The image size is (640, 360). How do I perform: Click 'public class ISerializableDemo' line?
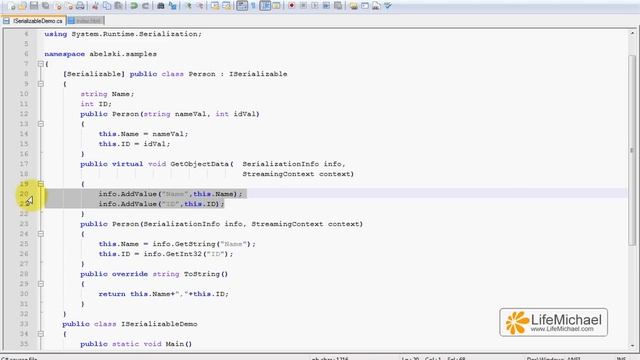coord(130,324)
